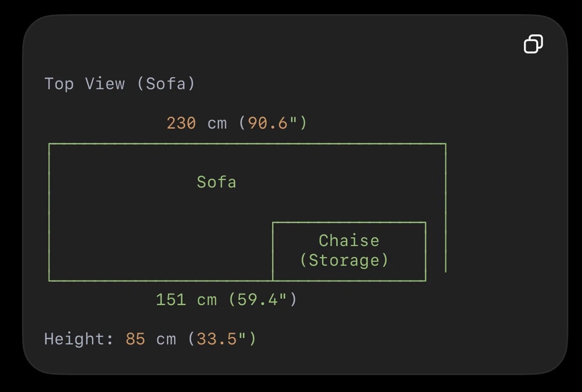Screen dimensions: 582x392
Task: Click '(Sofa)' in the heading line
Action: (x=166, y=84)
